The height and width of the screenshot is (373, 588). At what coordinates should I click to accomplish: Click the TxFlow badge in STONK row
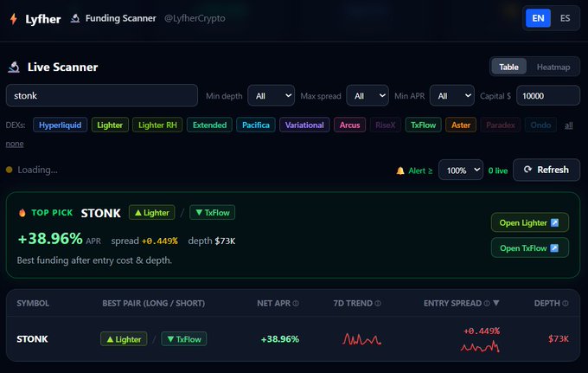[x=183, y=339]
